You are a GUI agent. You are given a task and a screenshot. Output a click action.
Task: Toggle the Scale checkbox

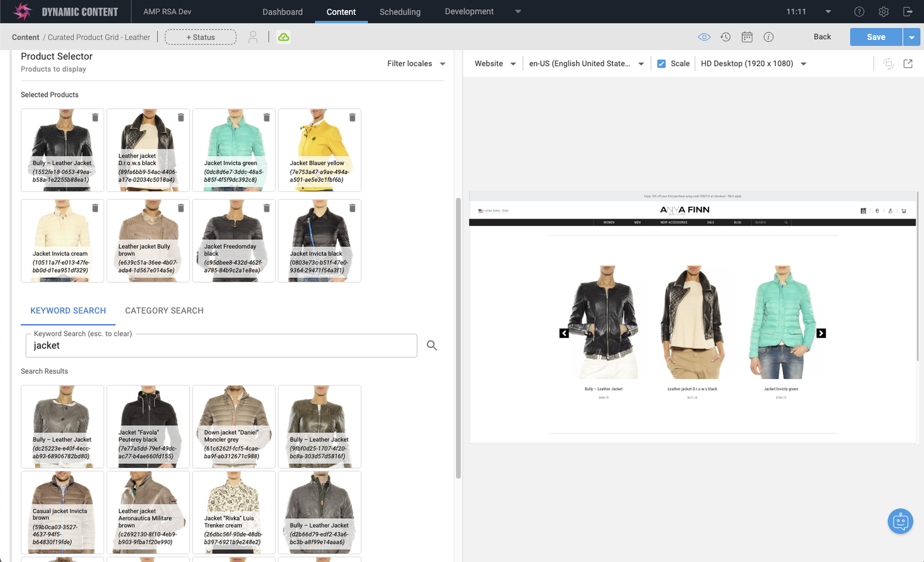[662, 63]
